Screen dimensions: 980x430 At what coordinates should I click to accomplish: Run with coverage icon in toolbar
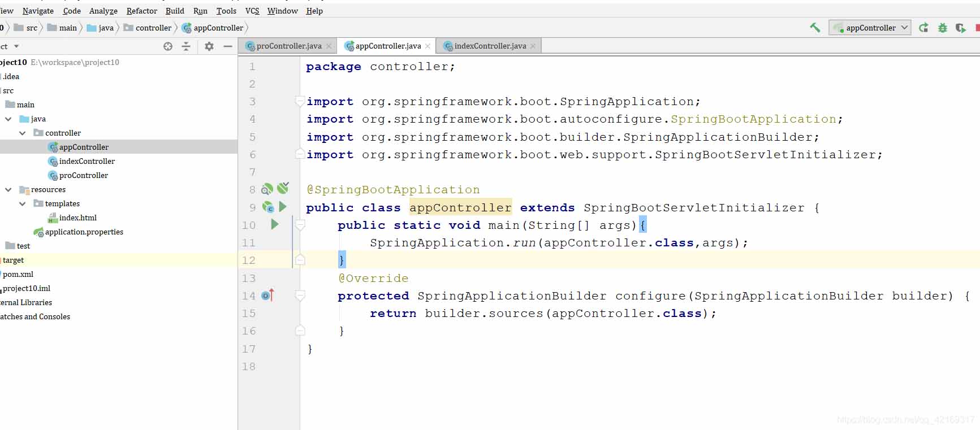click(x=960, y=28)
